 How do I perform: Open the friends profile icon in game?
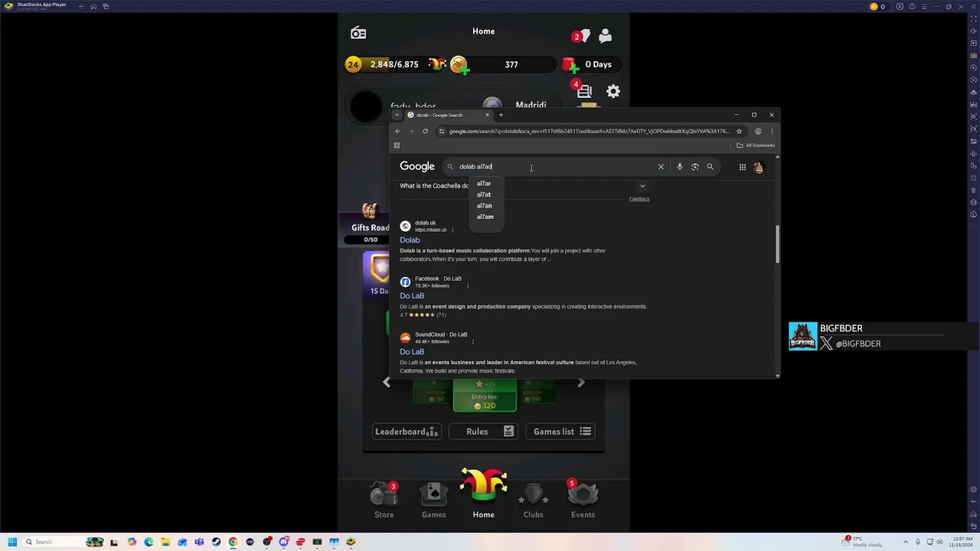(x=605, y=35)
